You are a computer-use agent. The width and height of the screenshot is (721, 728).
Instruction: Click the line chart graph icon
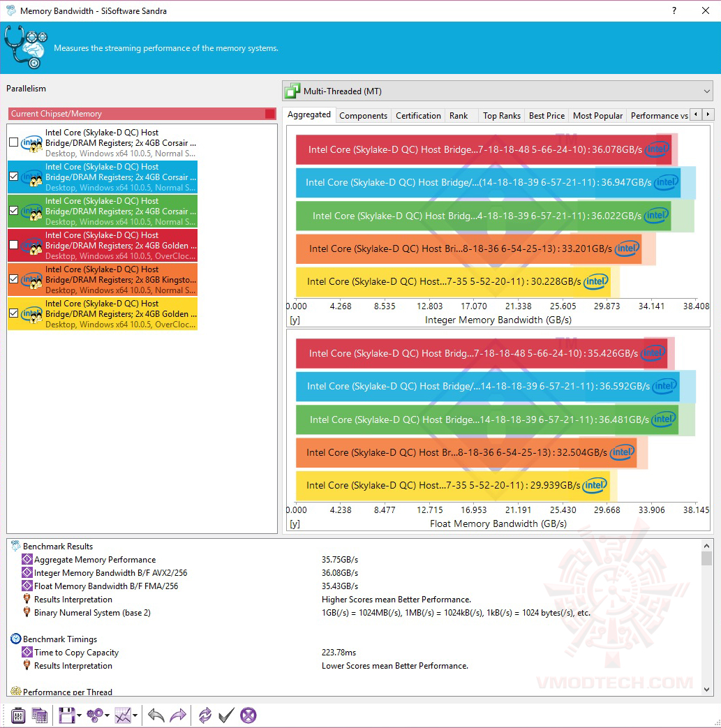pos(123,715)
